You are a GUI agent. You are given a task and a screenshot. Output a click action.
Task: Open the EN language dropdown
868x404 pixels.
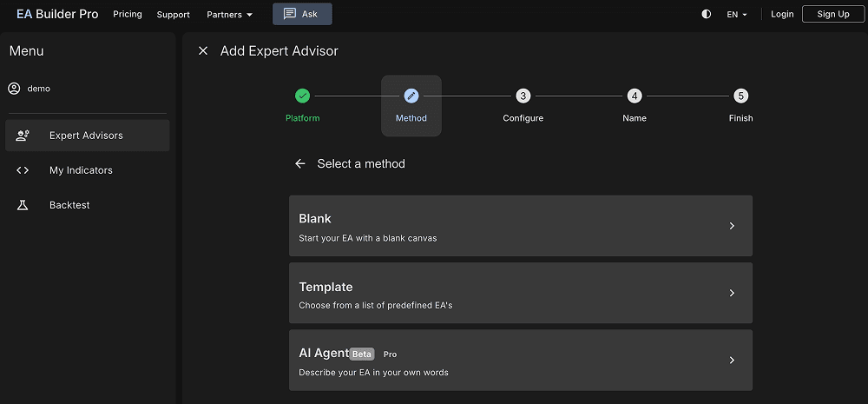pos(737,15)
